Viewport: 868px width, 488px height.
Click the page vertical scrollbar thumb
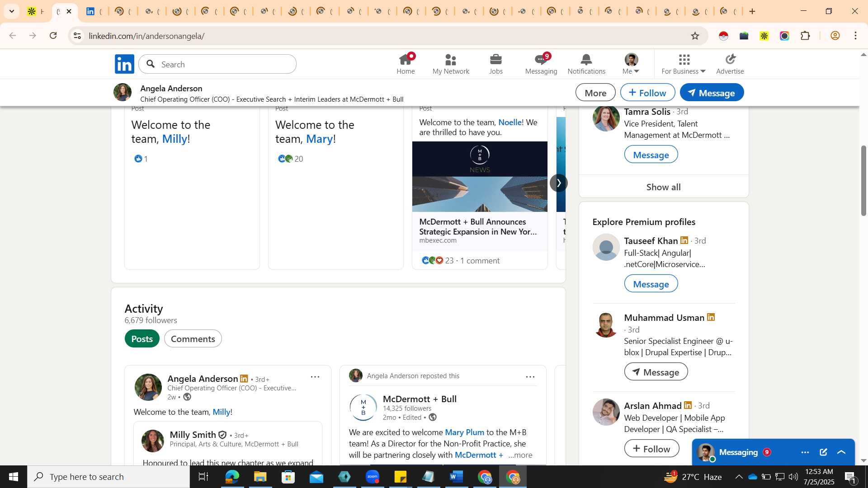pos(863,180)
